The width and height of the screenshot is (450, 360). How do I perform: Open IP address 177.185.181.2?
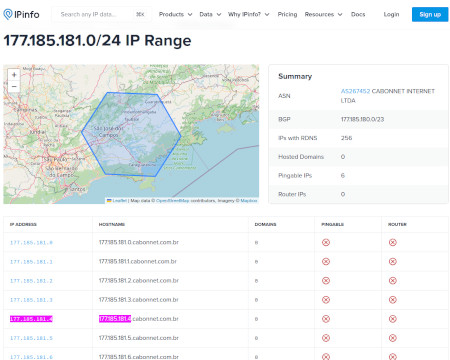(x=31, y=281)
